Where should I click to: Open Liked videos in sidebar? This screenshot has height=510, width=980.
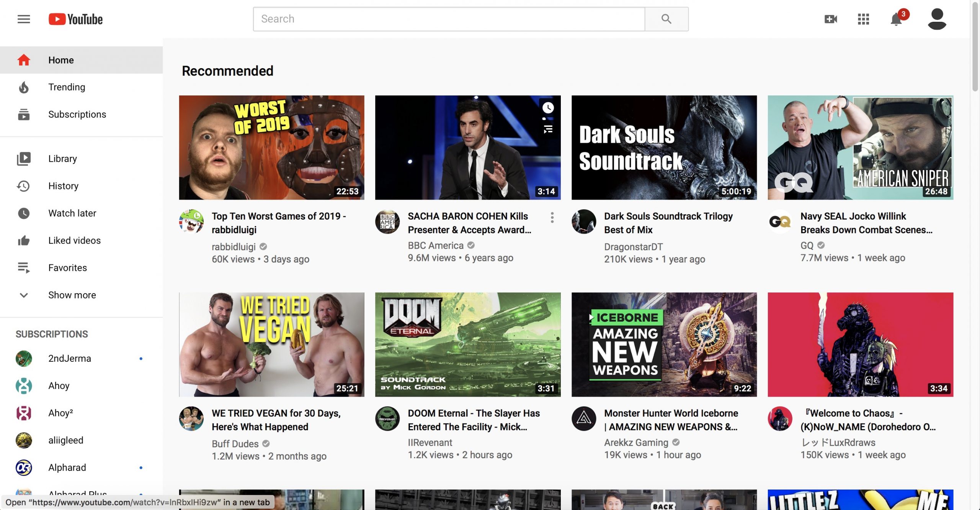[81, 241]
